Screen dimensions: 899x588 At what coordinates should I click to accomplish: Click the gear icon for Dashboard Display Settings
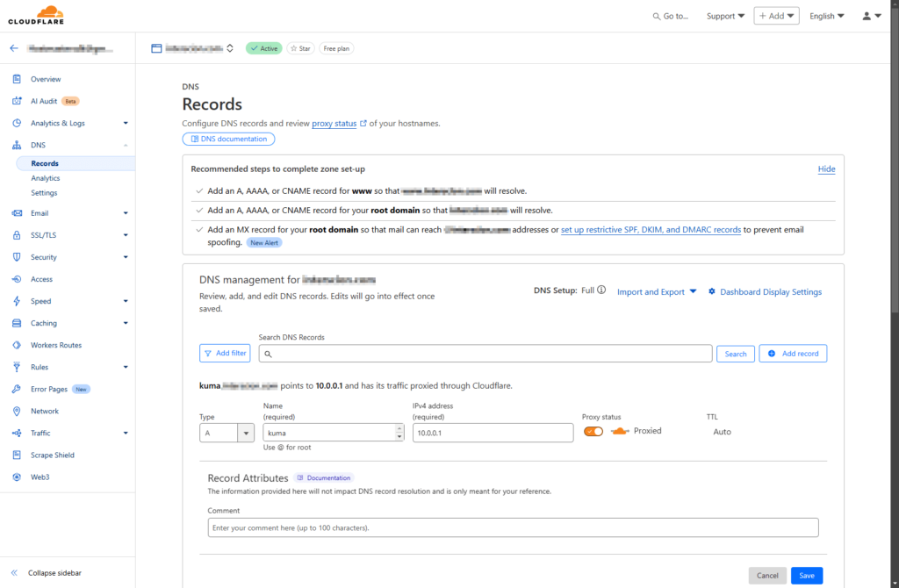tap(711, 291)
